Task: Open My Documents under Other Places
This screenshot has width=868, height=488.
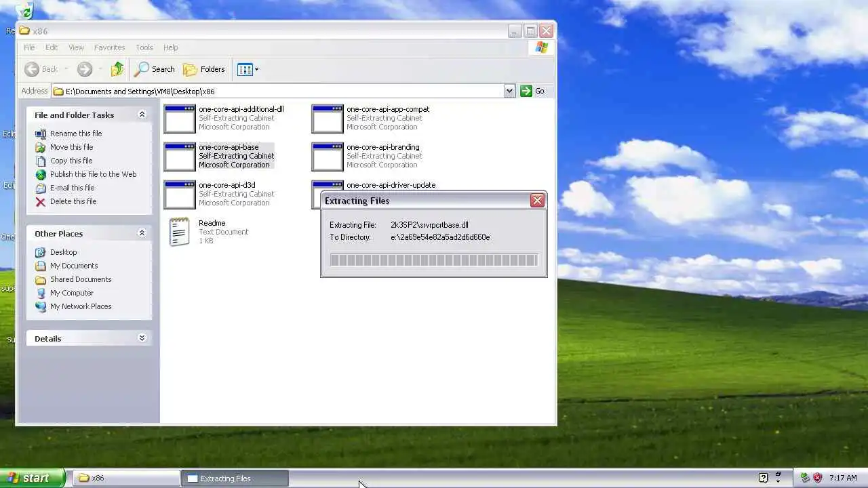Action: [74, 266]
